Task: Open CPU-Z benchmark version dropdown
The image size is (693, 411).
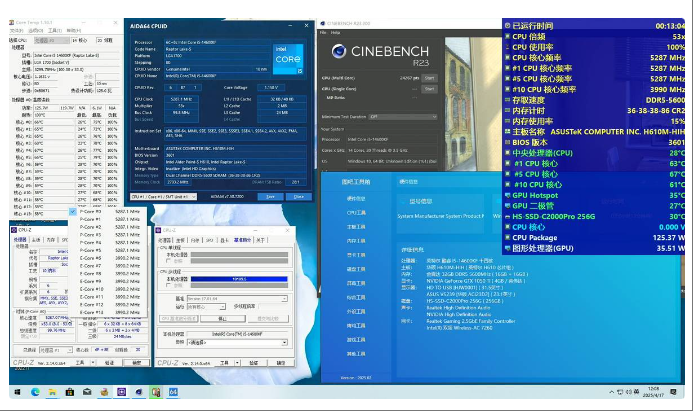Action: (237, 299)
